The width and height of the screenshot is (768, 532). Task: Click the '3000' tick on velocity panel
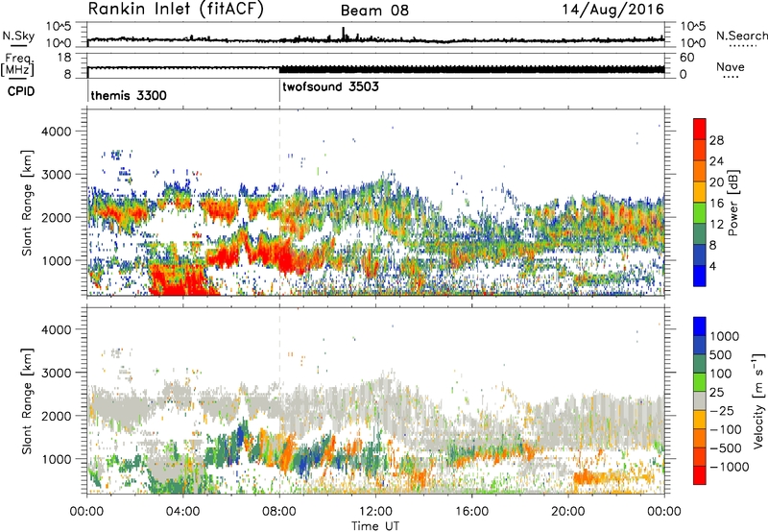pos(56,373)
